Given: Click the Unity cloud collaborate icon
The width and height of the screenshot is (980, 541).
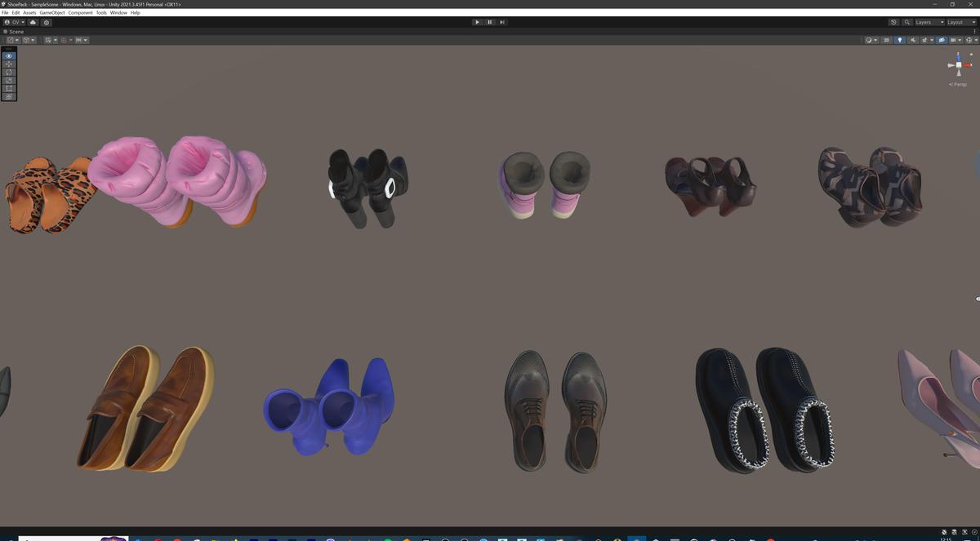Looking at the screenshot, I should [x=33, y=22].
